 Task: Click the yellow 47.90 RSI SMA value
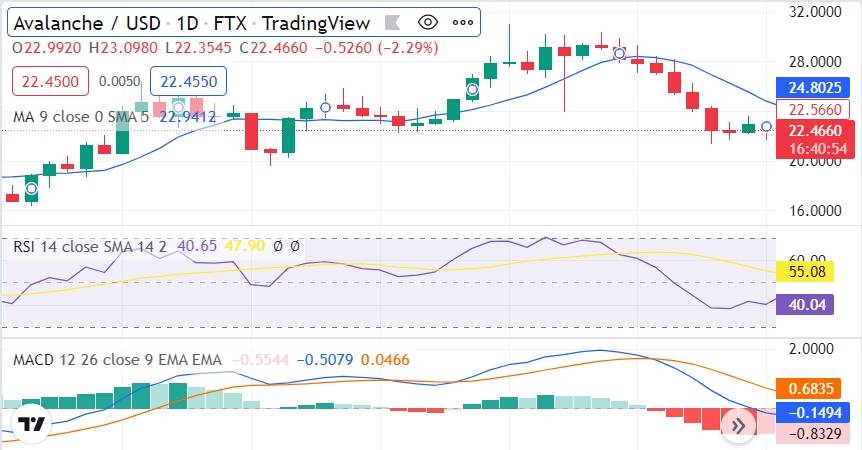(245, 246)
